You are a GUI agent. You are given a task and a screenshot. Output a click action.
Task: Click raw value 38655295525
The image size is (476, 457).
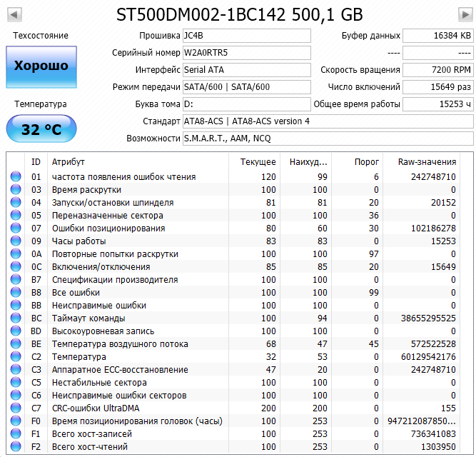coord(428,318)
